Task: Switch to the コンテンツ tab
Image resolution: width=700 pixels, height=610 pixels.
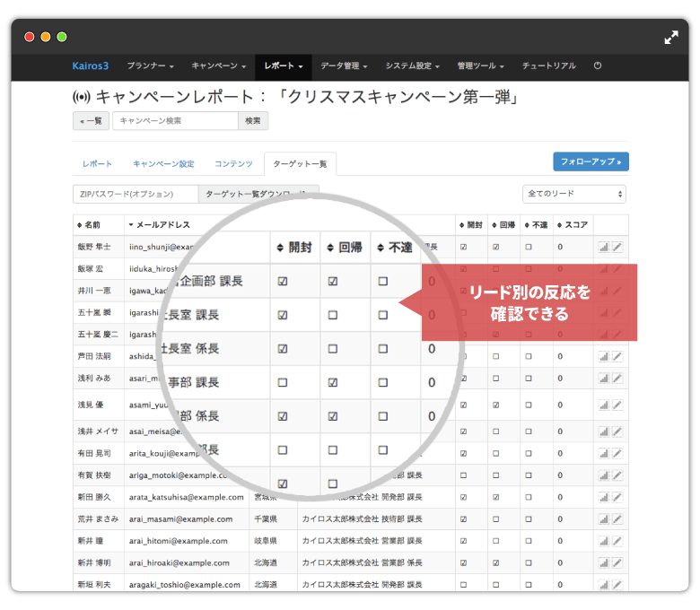Action: click(x=232, y=164)
